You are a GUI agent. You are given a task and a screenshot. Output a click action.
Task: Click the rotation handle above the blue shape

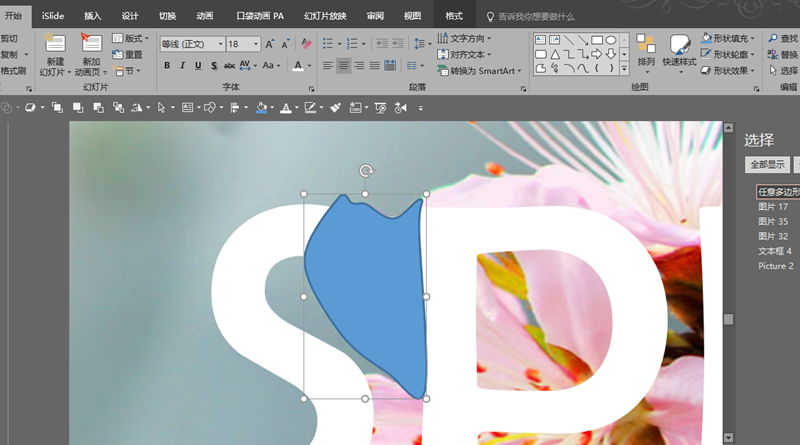click(365, 170)
